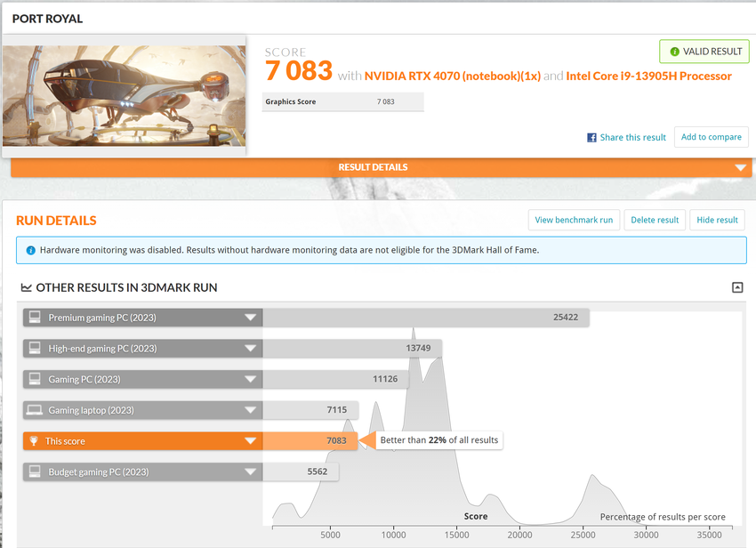Click the Premium gaming PC desktop icon

35,318
